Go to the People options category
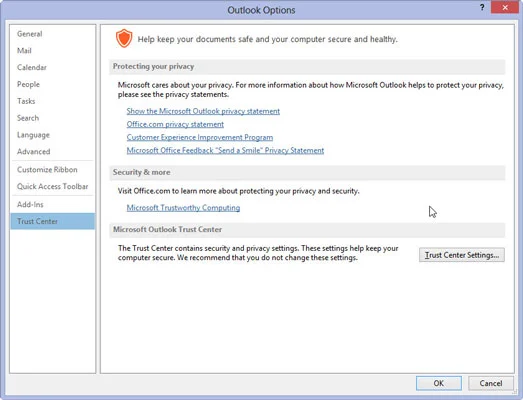 pos(28,84)
